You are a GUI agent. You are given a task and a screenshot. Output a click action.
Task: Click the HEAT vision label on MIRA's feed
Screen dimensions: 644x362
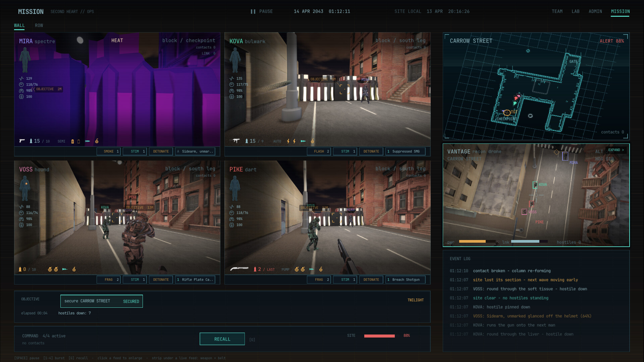(117, 41)
